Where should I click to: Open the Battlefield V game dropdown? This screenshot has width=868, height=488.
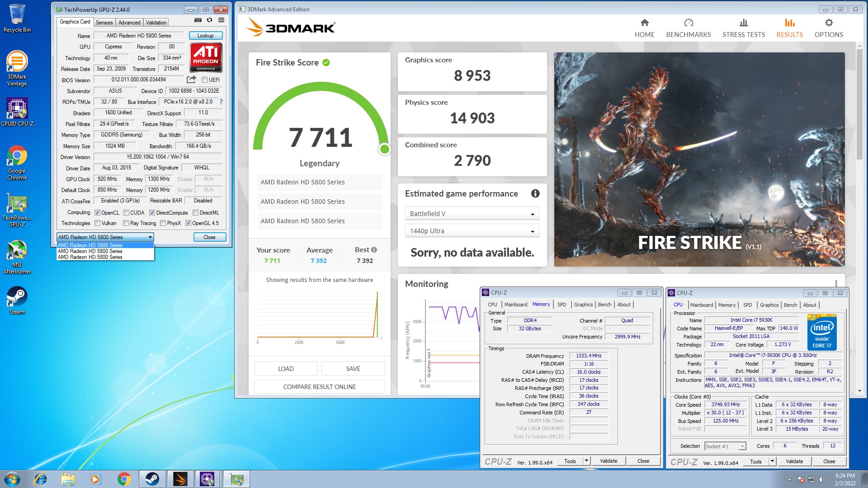coord(472,214)
